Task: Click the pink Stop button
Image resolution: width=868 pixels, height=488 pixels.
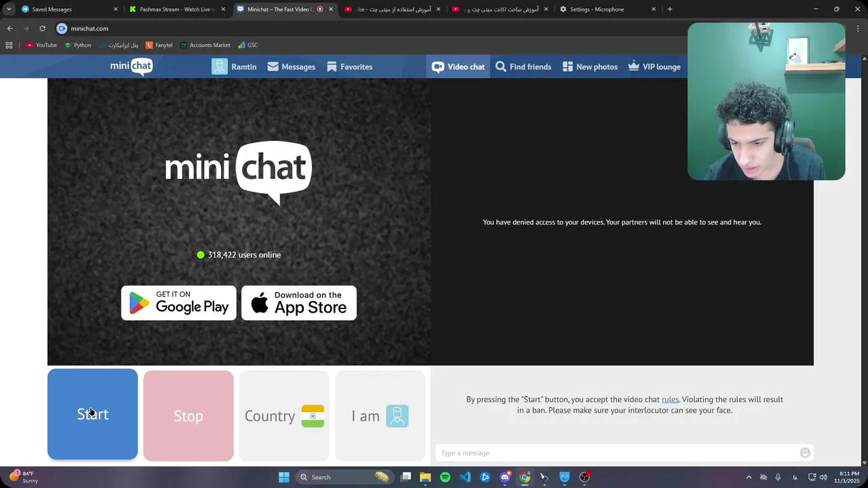Action: pos(189,415)
